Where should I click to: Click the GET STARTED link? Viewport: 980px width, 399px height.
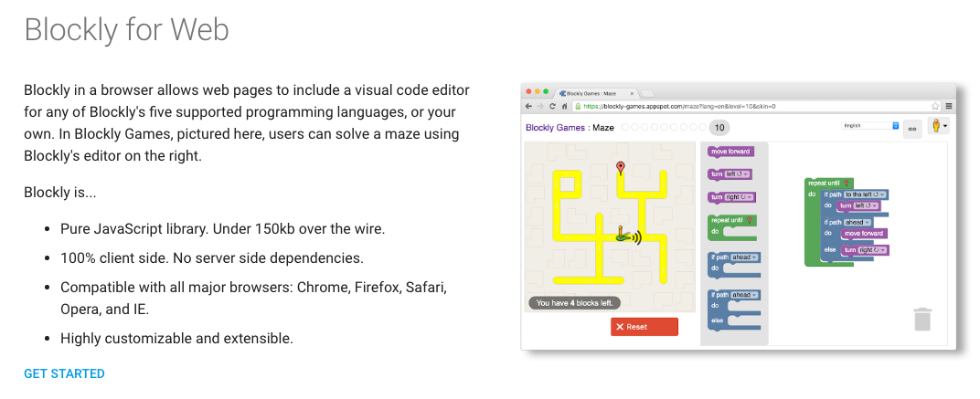[64, 373]
